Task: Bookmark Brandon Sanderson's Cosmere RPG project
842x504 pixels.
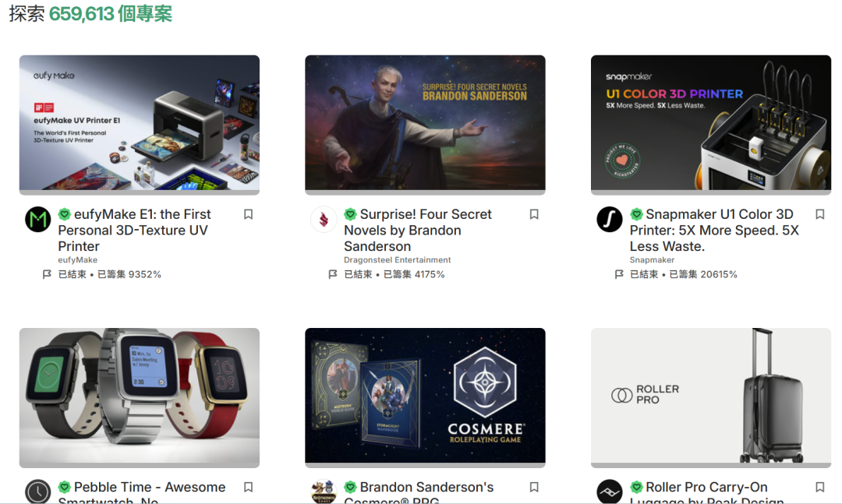Action: [534, 488]
